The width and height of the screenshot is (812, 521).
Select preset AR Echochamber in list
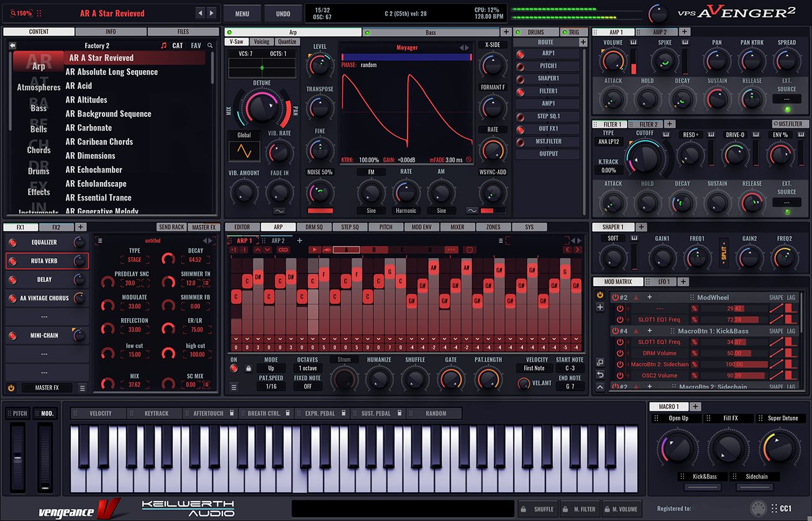[94, 170]
